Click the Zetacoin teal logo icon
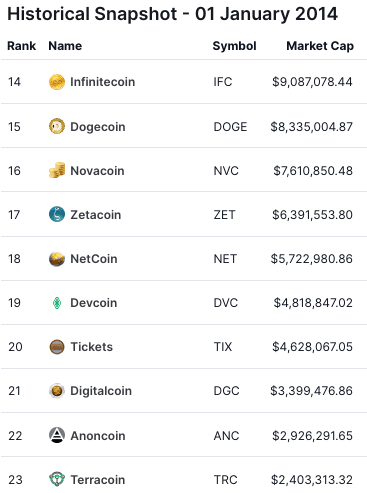Viewport: 367px width, 493px height. click(x=57, y=214)
